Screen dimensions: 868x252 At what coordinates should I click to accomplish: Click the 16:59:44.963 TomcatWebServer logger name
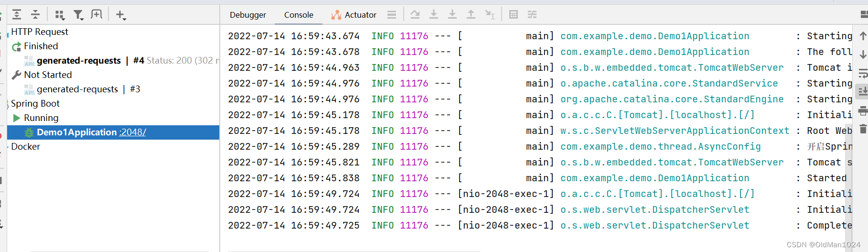tap(672, 67)
